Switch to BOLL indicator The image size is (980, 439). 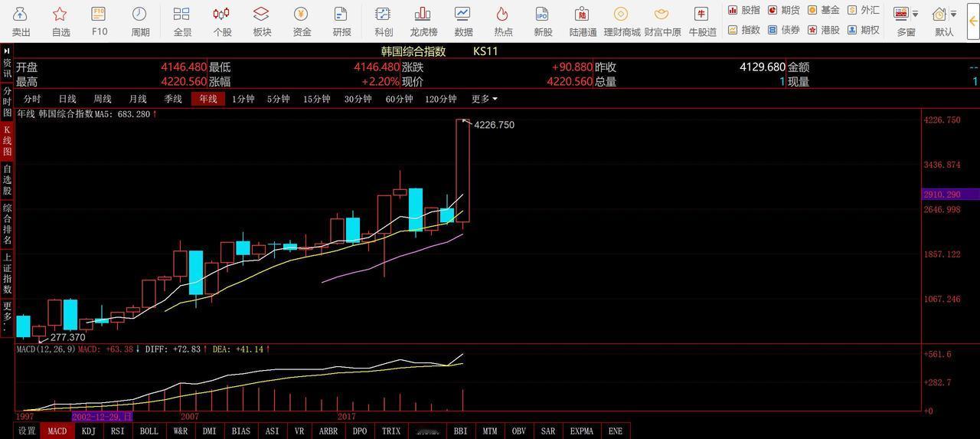pyautogui.click(x=149, y=431)
